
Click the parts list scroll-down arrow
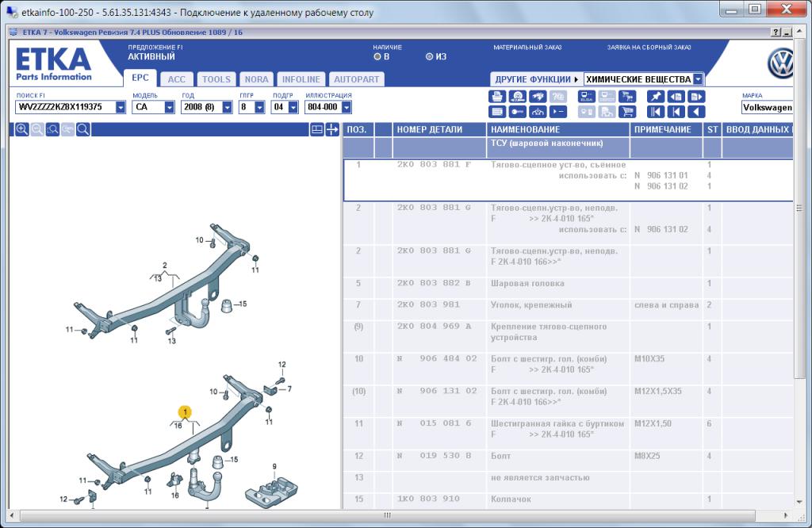click(799, 502)
